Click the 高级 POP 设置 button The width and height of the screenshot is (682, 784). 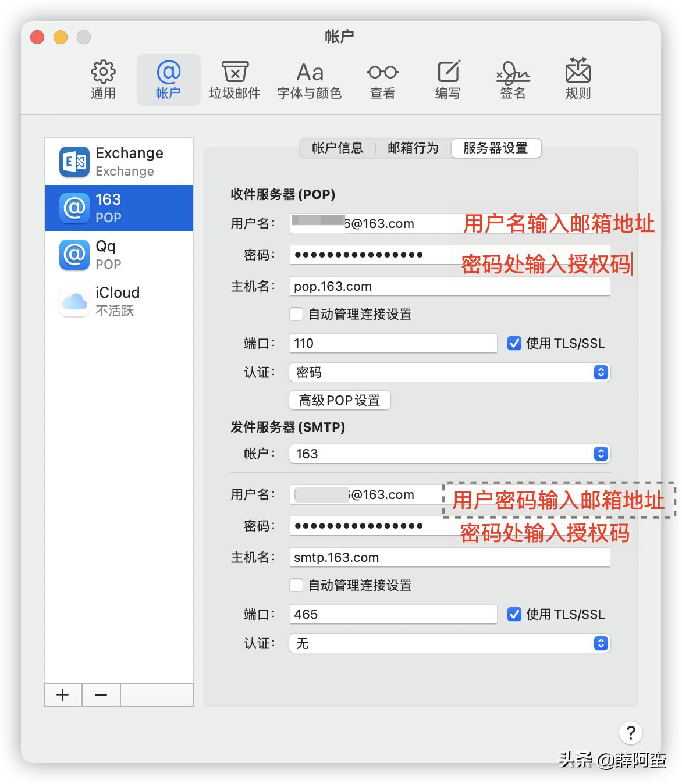(339, 400)
